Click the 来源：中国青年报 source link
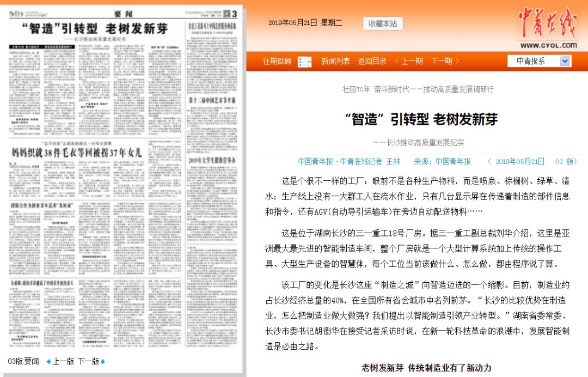The image size is (588, 377). click(x=442, y=162)
